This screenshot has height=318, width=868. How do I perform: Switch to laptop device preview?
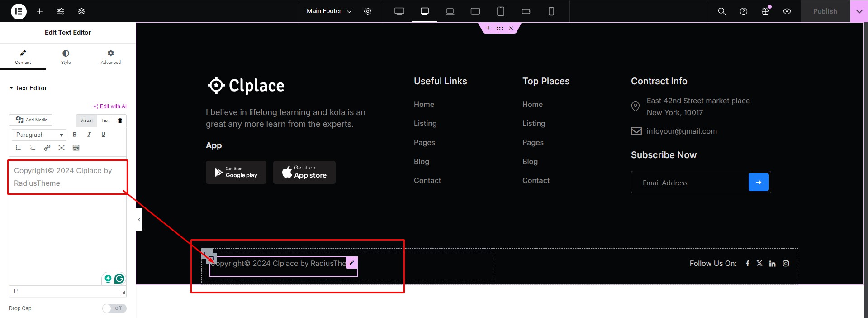[450, 11]
